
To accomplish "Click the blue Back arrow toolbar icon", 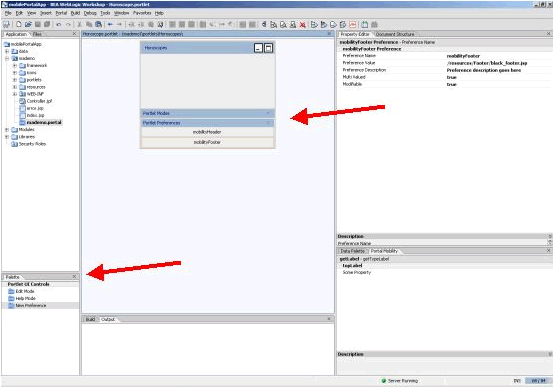I will tap(110, 24).
